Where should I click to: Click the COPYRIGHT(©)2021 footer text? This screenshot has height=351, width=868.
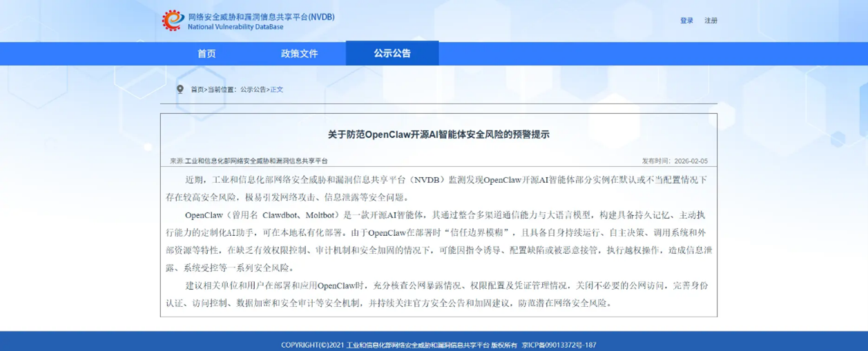click(x=312, y=345)
